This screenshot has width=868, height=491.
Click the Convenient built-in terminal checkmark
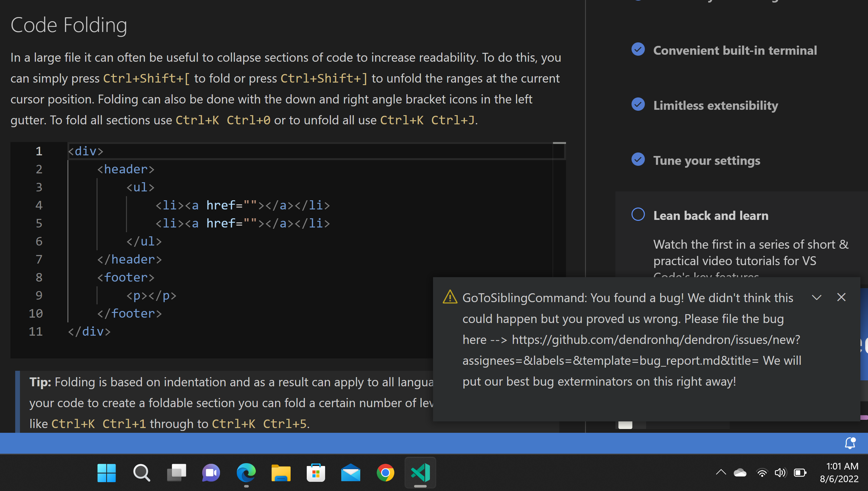click(x=638, y=50)
